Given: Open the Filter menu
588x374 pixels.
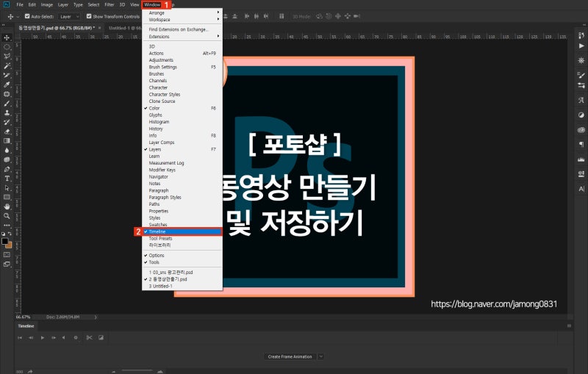Looking at the screenshot, I should (110, 5).
